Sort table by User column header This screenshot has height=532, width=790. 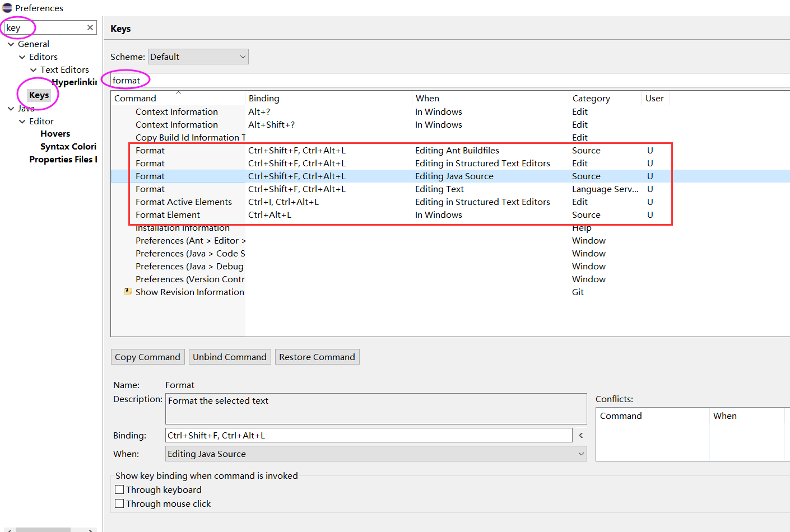656,98
